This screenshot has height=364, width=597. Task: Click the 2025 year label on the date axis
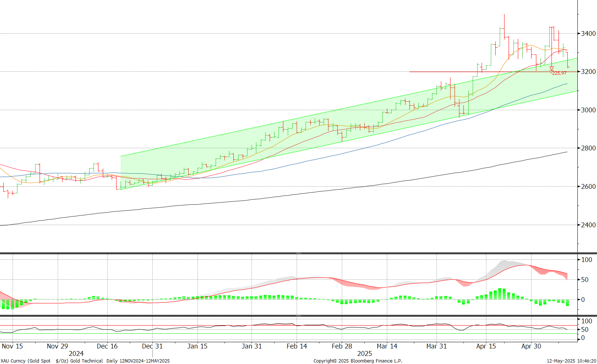click(x=364, y=354)
